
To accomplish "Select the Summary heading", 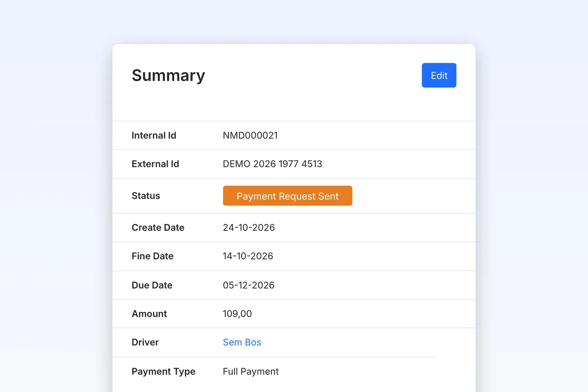I will point(168,75).
